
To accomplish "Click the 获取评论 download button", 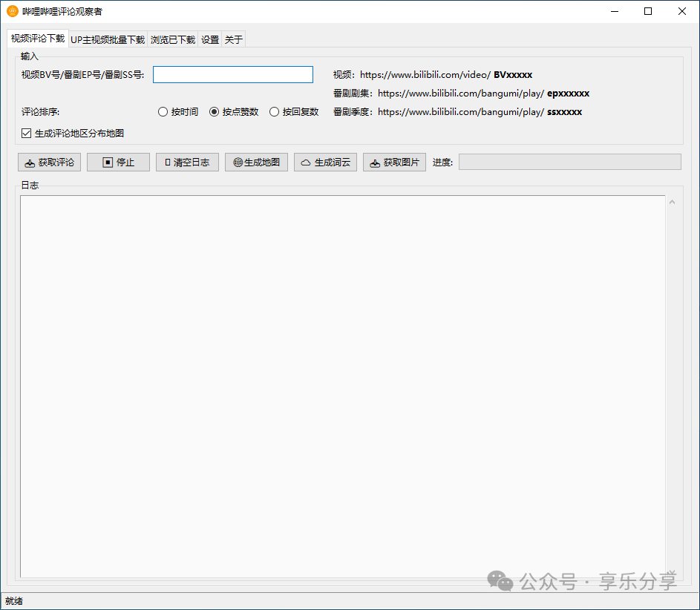I will coord(49,163).
